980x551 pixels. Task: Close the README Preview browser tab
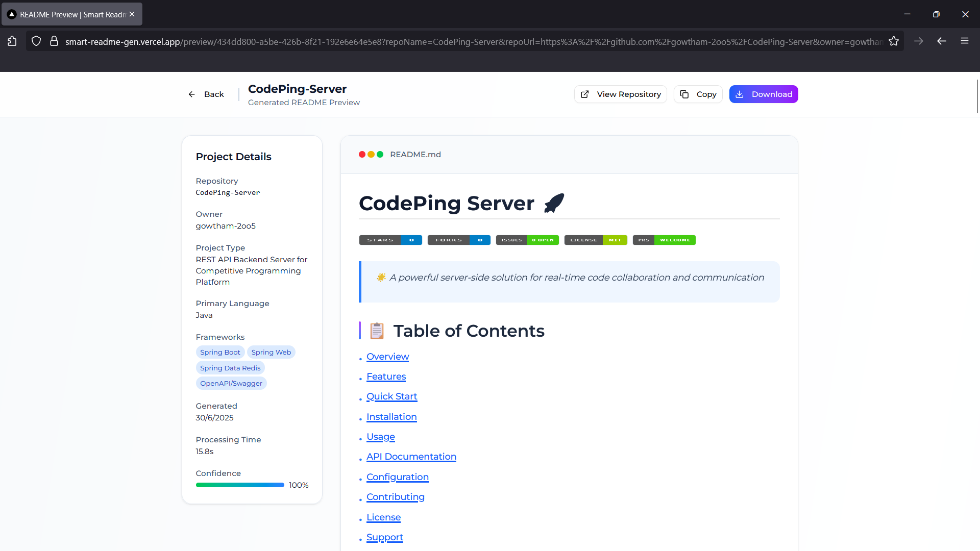click(x=132, y=14)
